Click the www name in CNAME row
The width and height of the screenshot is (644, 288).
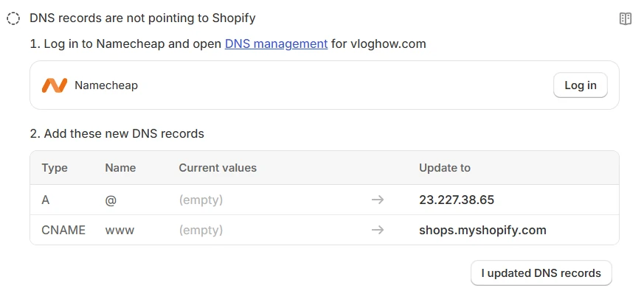point(120,230)
